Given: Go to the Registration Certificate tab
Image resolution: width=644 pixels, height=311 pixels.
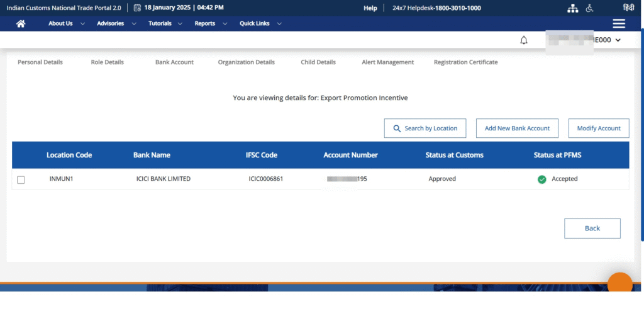Looking at the screenshot, I should click(465, 62).
